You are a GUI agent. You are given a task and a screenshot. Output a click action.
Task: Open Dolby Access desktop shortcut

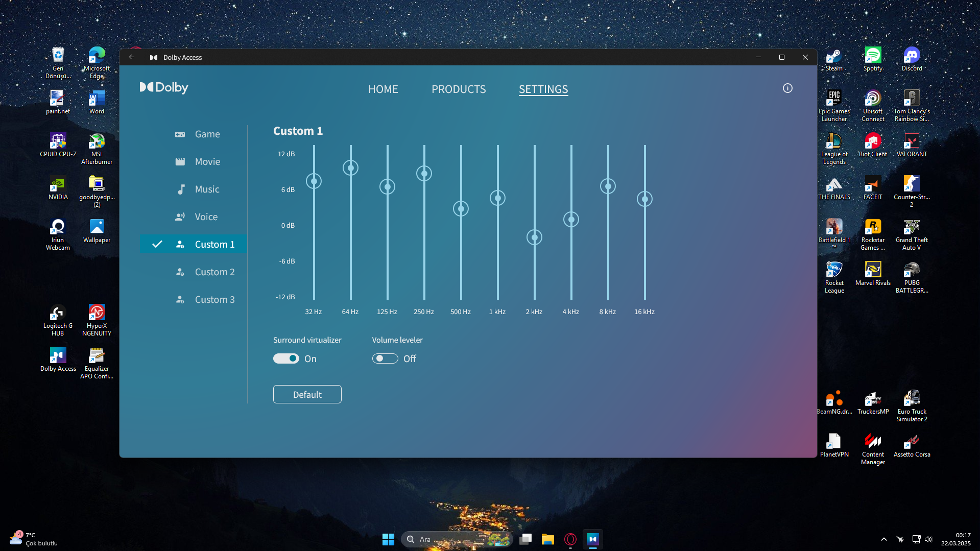coord(58,360)
